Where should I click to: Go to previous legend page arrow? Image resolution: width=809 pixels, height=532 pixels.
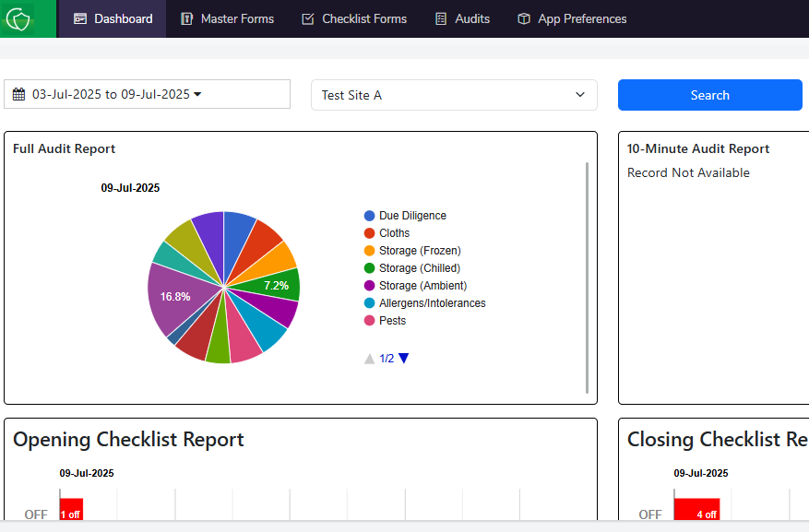tap(370, 359)
